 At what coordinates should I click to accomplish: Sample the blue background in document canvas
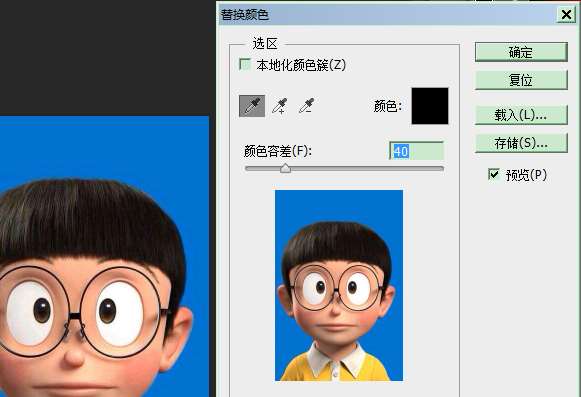[x=104, y=148]
